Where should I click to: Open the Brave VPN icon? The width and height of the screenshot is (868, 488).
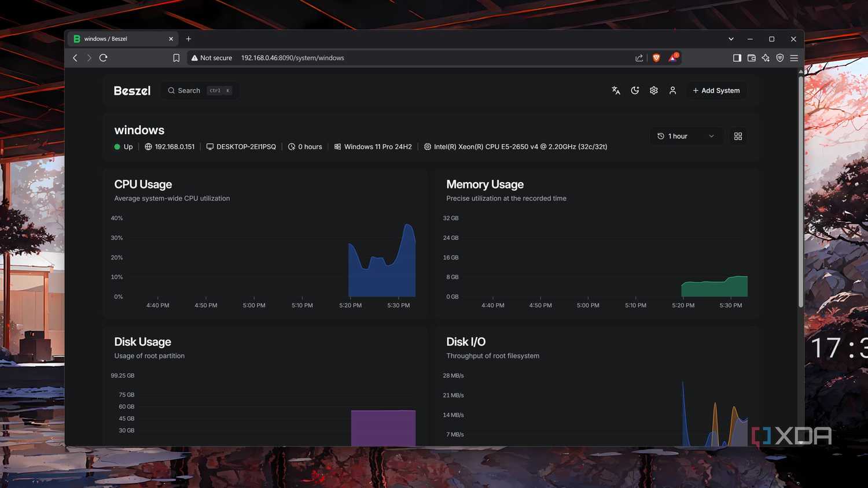tap(780, 58)
